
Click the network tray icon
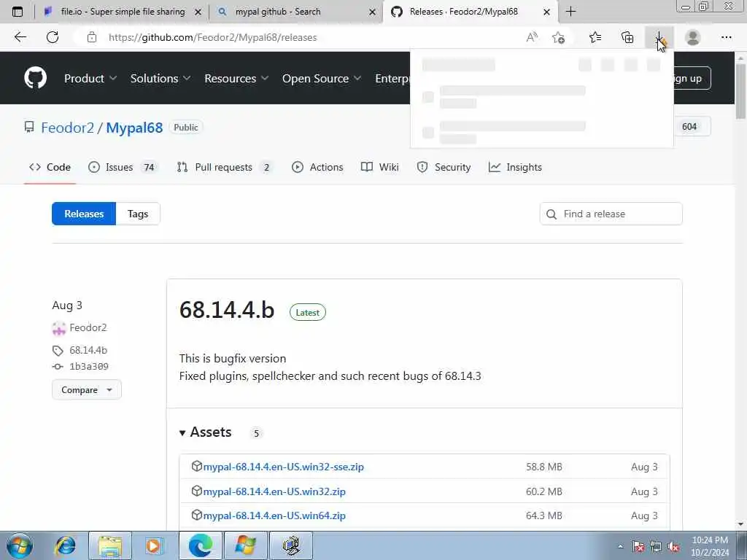[656, 547]
